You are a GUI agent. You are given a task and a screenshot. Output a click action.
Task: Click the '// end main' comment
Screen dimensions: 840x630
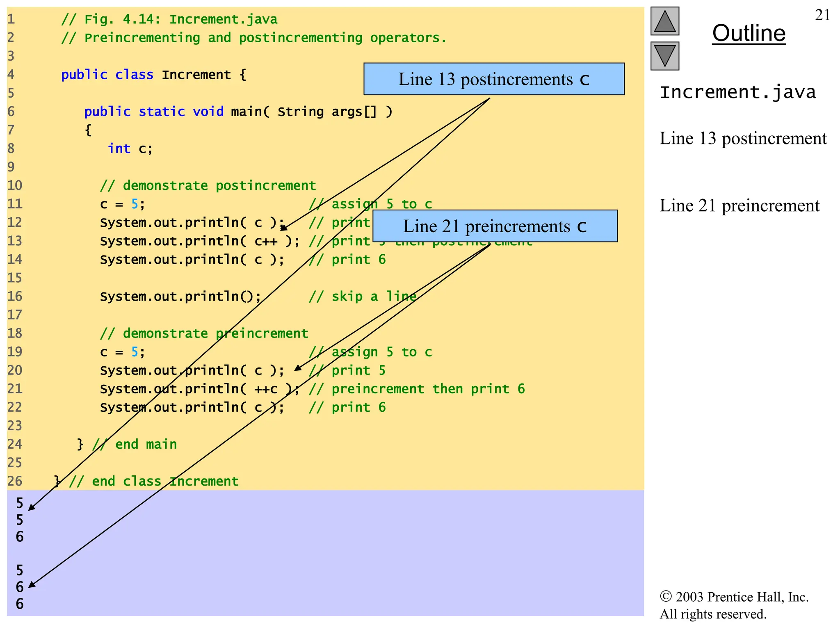pyautogui.click(x=135, y=444)
